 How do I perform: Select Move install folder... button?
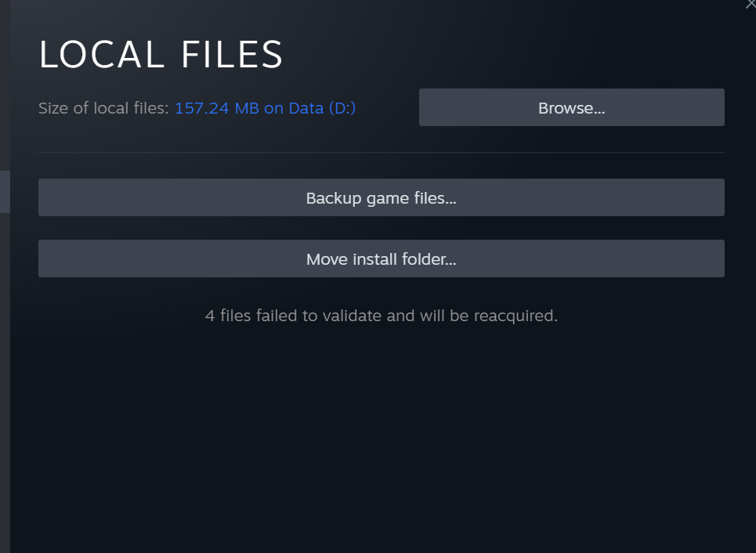coord(381,258)
